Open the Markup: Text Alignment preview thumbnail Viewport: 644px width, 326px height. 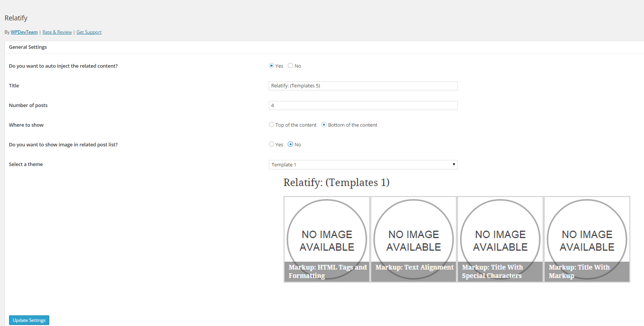413,239
